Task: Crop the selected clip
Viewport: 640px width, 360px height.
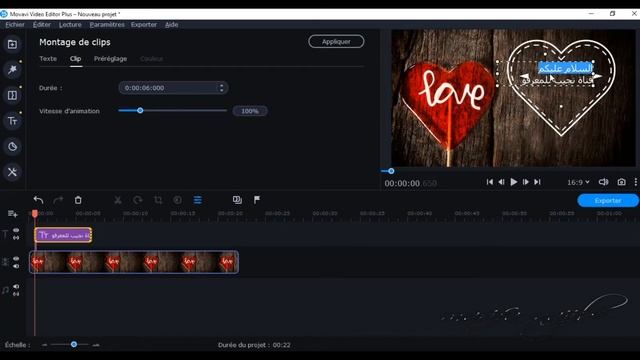Action: coord(158,200)
